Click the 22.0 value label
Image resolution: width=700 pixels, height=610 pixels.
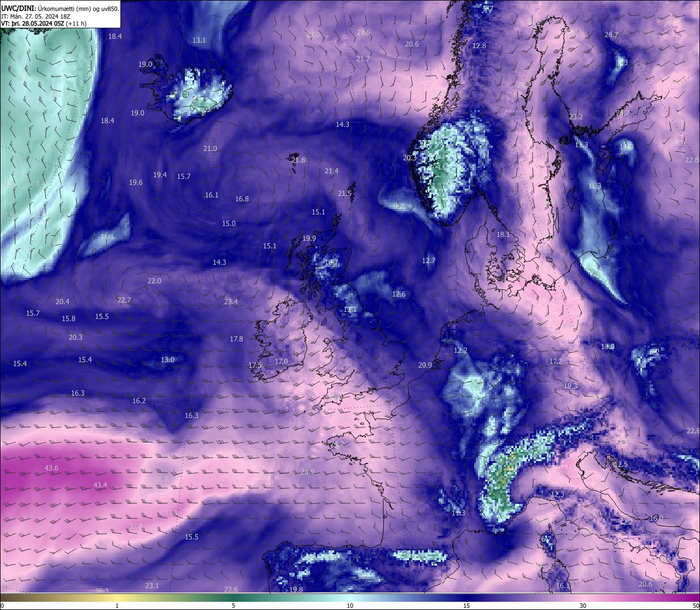[154, 281]
